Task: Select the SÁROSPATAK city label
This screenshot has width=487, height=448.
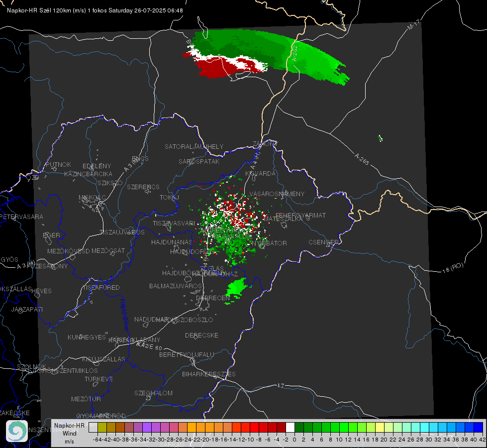Action: pyautogui.click(x=199, y=161)
